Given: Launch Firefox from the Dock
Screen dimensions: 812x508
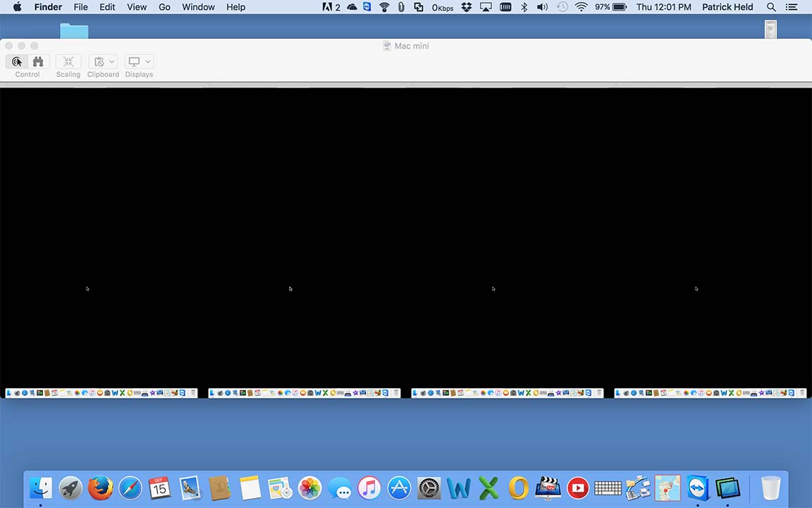Looking at the screenshot, I should click(x=101, y=488).
